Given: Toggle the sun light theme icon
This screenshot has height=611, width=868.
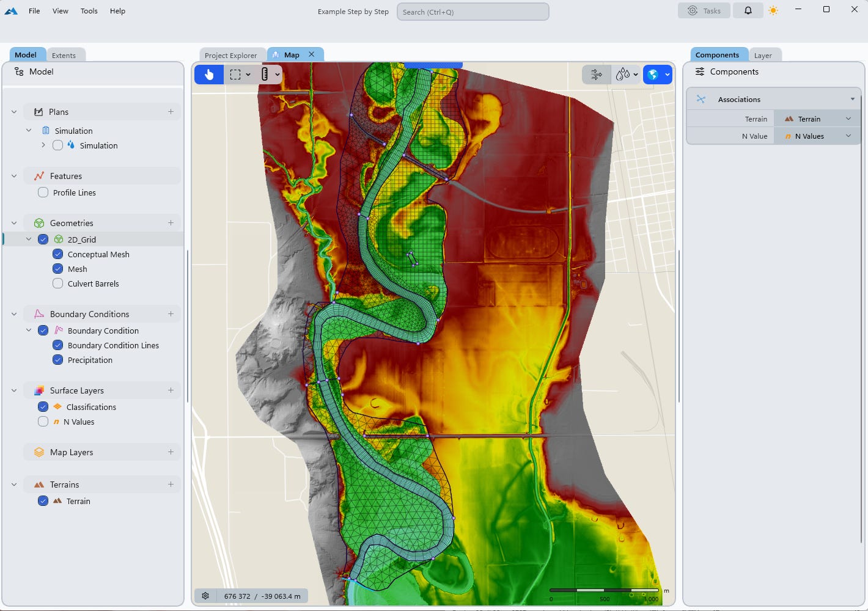Looking at the screenshot, I should point(773,10).
